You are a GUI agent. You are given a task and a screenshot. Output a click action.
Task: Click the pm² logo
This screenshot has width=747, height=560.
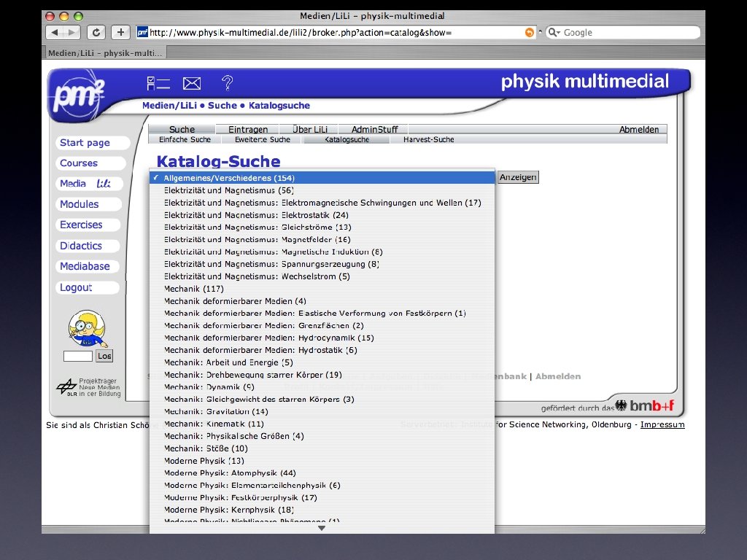tap(77, 96)
